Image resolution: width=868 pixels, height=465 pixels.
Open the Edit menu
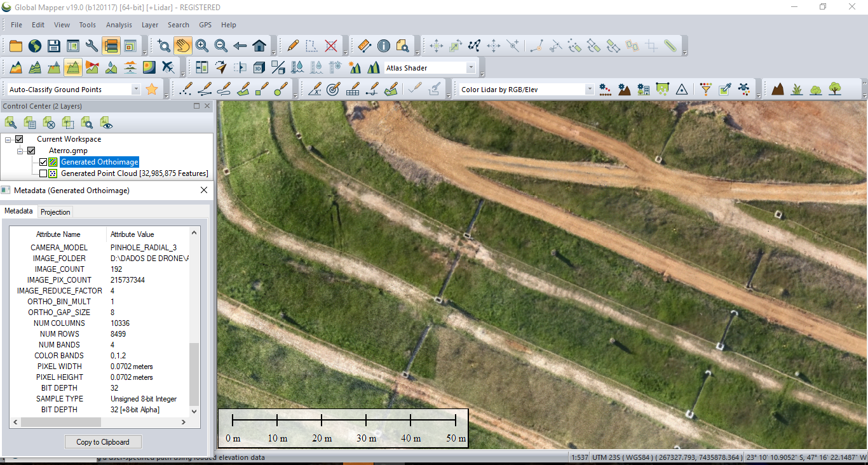click(38, 25)
